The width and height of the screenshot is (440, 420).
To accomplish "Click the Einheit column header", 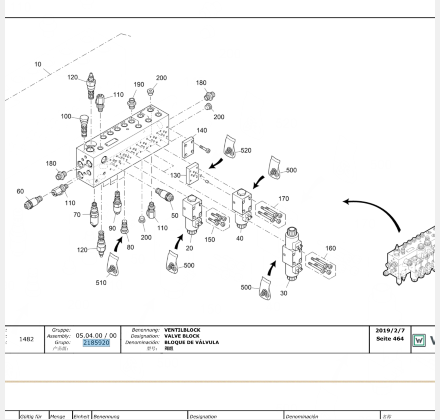I will pos(81,416).
